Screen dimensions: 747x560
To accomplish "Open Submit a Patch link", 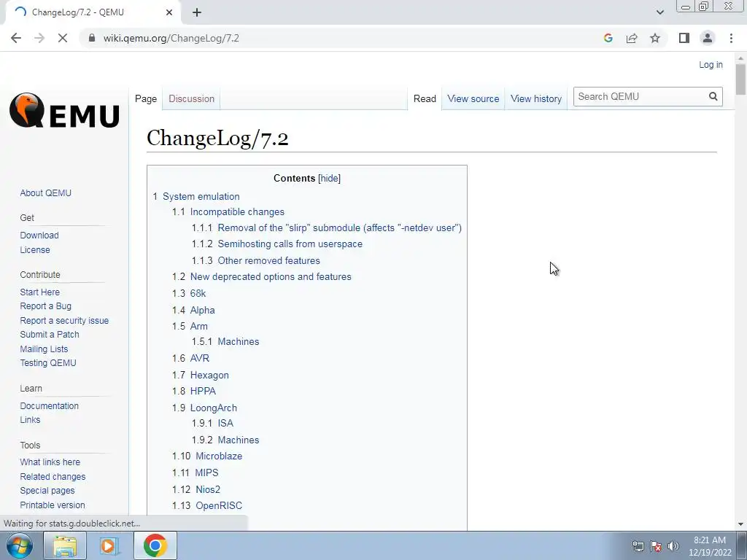I will [x=50, y=334].
